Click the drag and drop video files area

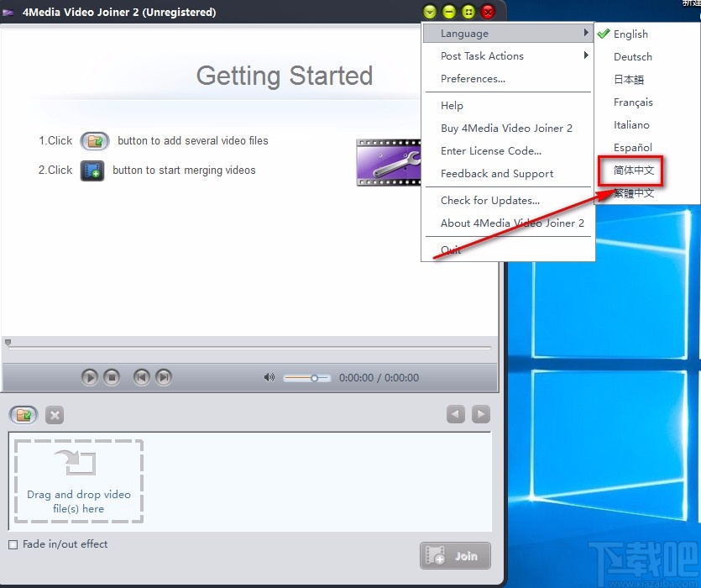tap(79, 481)
